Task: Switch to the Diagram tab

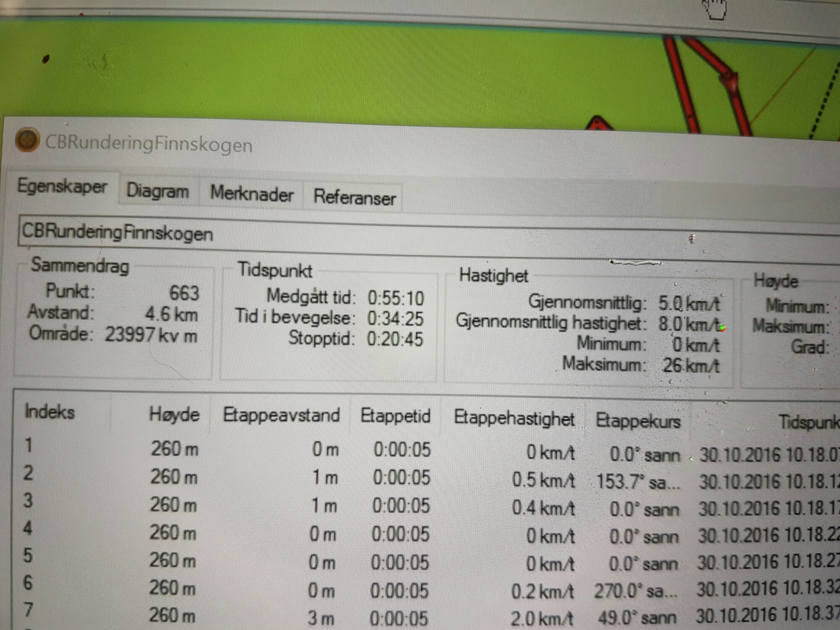Action: 157,191
